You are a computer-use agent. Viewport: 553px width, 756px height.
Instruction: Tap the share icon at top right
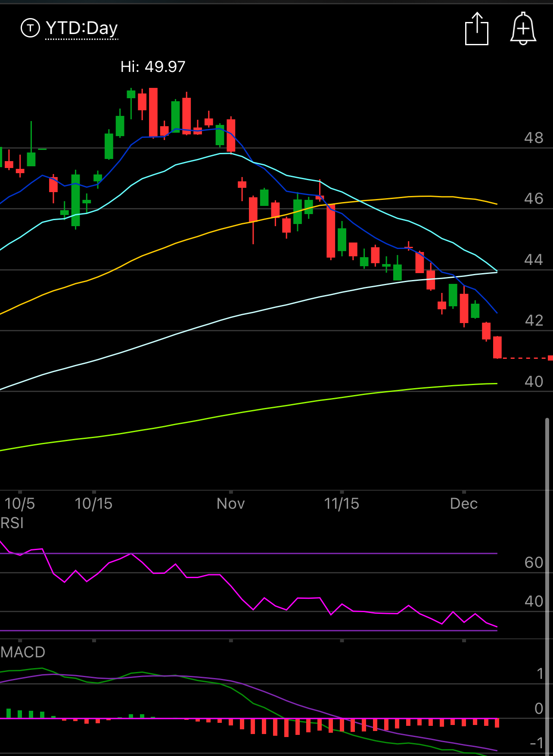tap(477, 29)
